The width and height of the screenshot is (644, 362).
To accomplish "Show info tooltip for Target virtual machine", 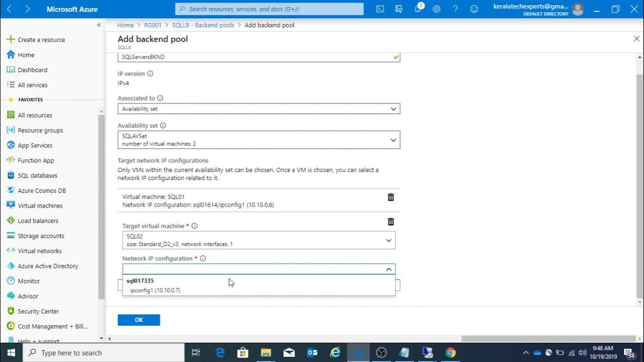I will click(x=194, y=226).
